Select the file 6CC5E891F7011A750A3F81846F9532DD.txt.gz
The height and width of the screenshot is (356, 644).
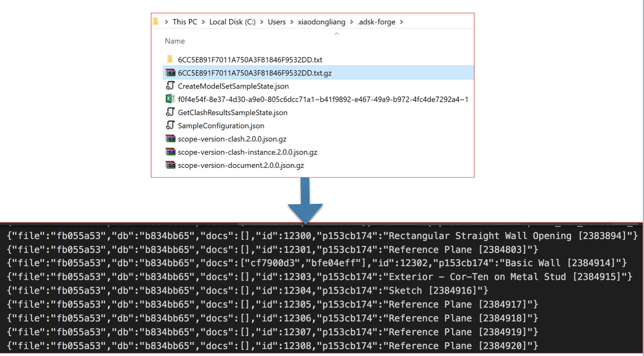pyautogui.click(x=255, y=73)
